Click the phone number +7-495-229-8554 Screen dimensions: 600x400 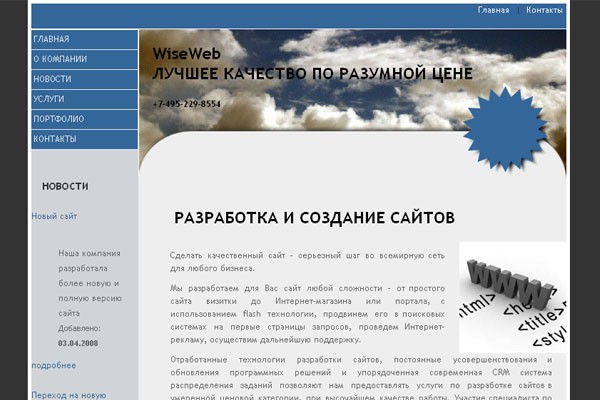187,104
